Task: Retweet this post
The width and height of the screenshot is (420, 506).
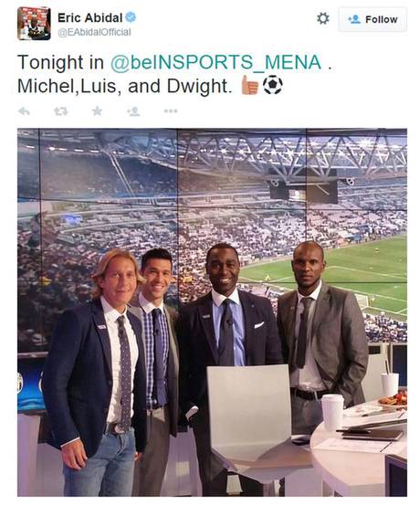Action: (x=61, y=111)
